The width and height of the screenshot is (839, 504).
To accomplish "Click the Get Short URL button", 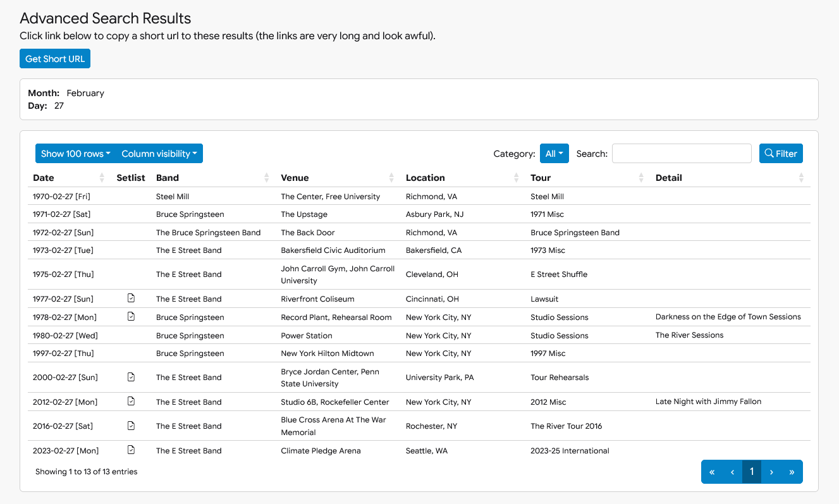I will (x=55, y=59).
